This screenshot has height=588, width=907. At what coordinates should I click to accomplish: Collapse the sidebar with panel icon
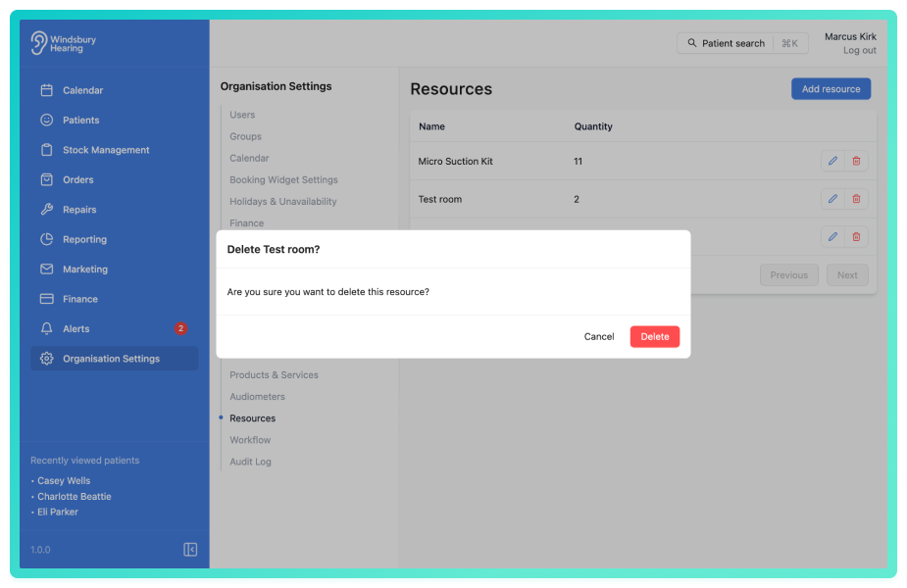click(190, 549)
